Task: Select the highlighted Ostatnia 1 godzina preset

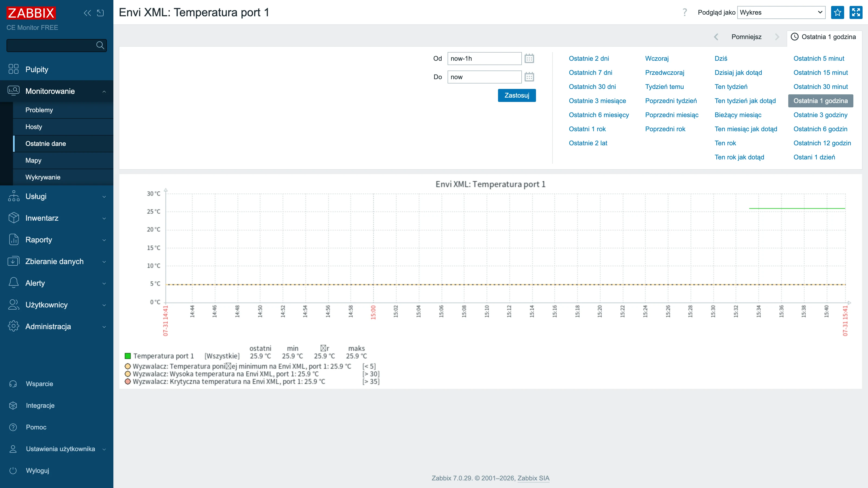Action: coord(821,101)
